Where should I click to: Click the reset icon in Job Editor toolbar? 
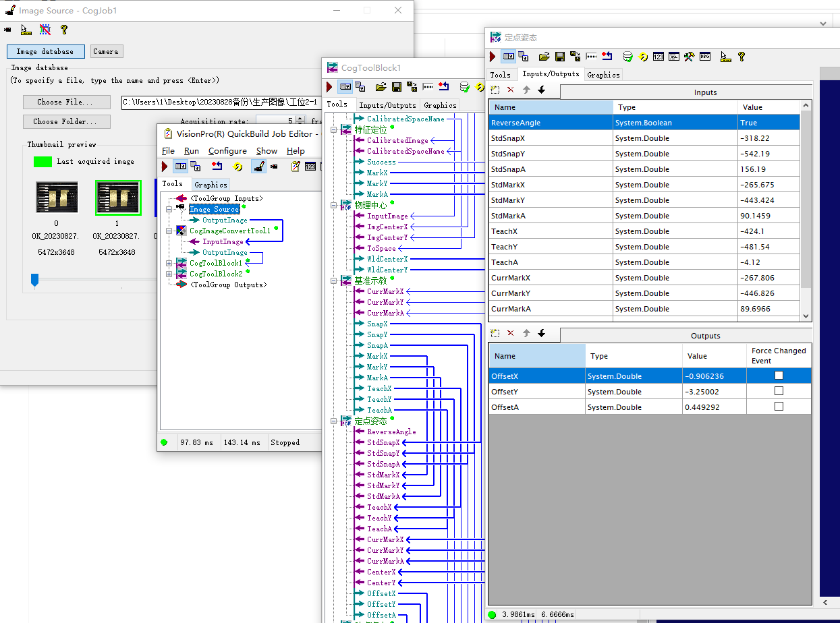(x=217, y=167)
